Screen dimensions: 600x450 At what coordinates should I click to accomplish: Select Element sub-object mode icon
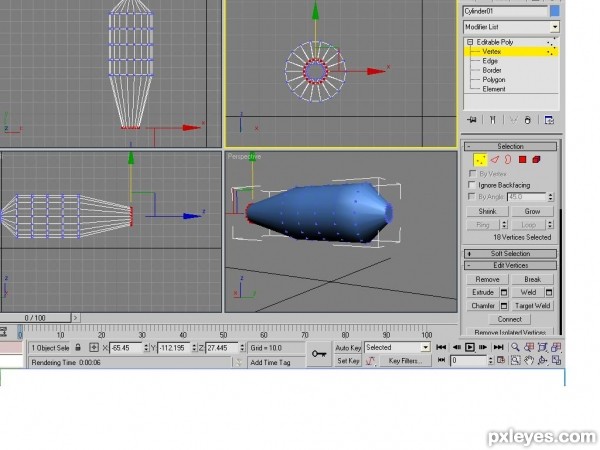click(536, 160)
